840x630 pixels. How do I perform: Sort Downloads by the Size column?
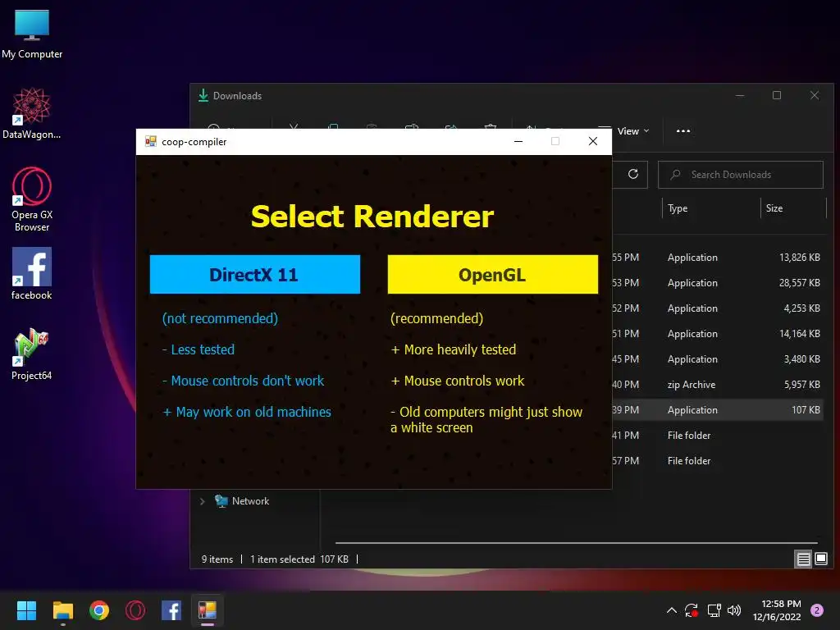coord(774,208)
